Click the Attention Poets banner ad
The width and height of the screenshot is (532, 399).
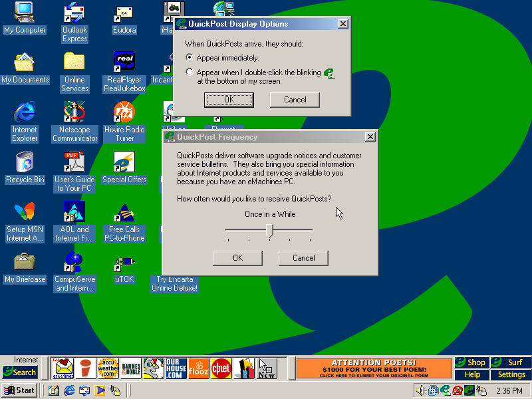coord(373,368)
